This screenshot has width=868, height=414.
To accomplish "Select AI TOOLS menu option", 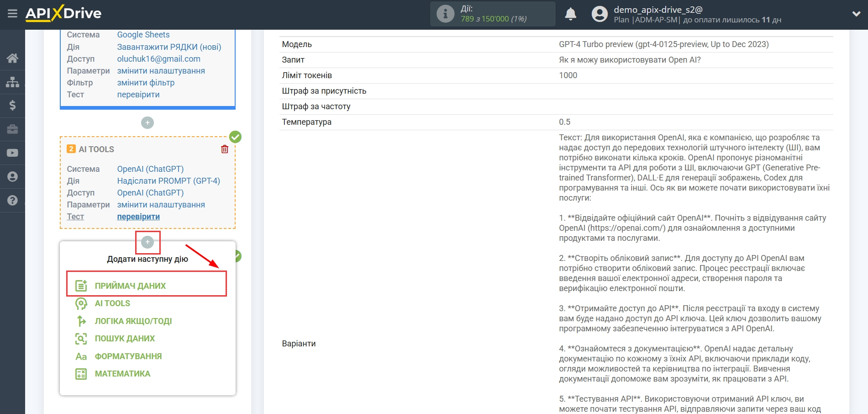I will pos(112,303).
